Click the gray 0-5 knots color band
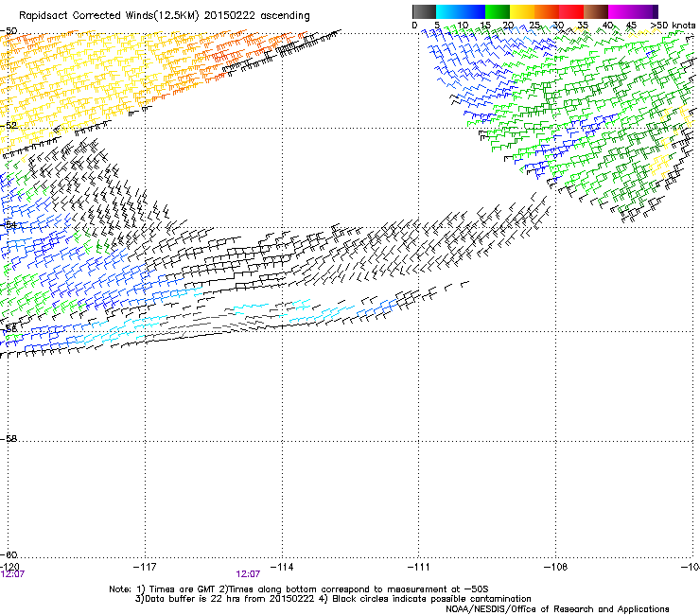700x615 pixels. point(424,11)
